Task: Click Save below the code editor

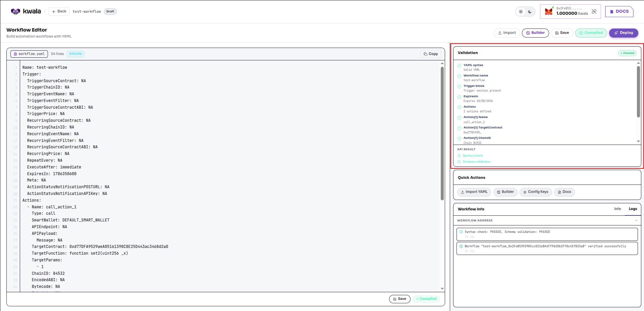Action: click(399, 299)
